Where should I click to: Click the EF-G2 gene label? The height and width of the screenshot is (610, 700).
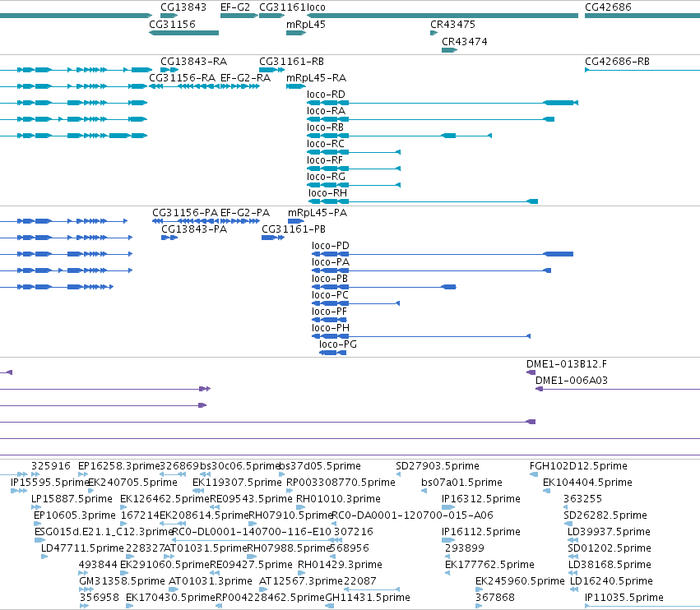235,7
